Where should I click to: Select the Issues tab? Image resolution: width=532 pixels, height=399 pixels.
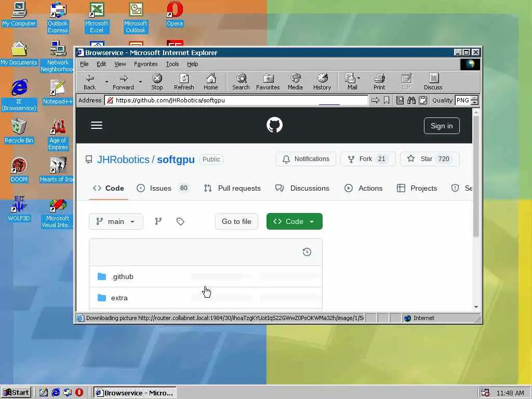coord(162,188)
